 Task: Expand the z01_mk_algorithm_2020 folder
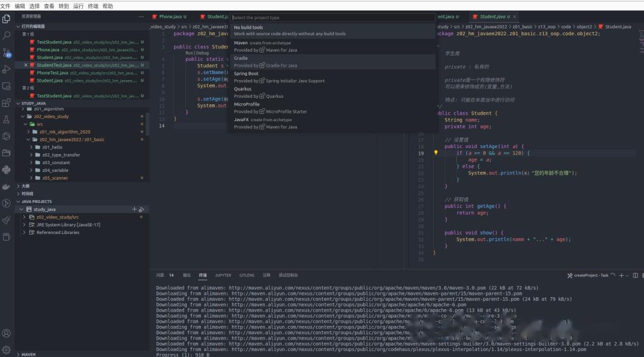pyautogui.click(x=29, y=131)
